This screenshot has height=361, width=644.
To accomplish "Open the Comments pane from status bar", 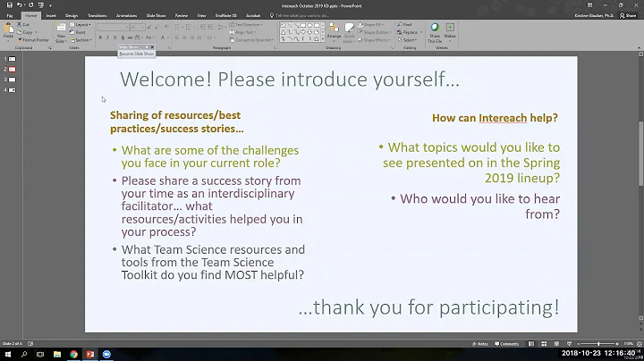I will point(507,344).
